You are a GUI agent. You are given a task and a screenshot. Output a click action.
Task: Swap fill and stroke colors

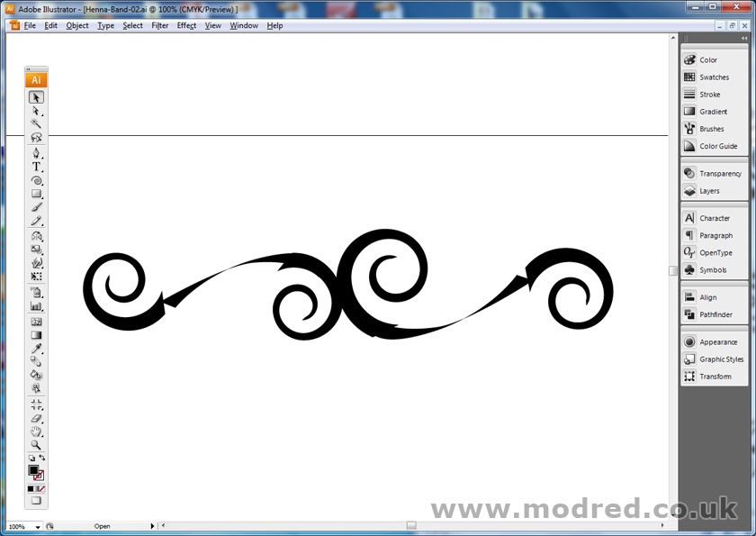pos(42,459)
